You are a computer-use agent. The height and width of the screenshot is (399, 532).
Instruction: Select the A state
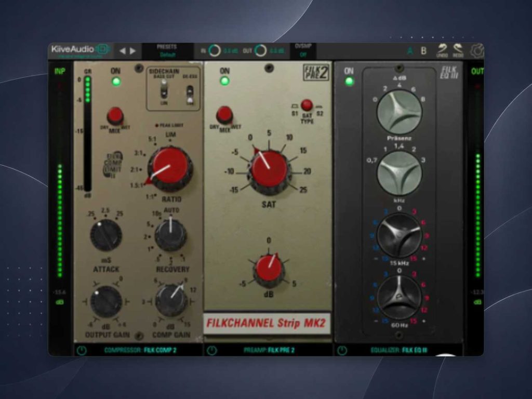click(410, 51)
